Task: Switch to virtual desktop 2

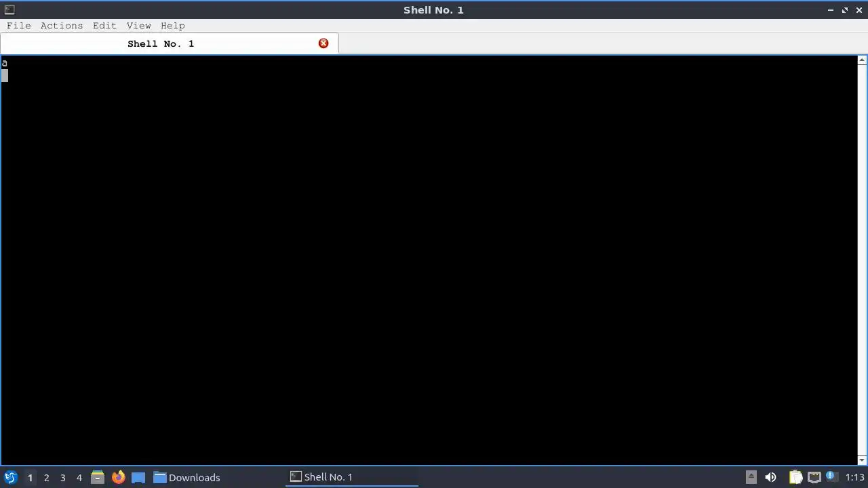Action: (x=46, y=477)
